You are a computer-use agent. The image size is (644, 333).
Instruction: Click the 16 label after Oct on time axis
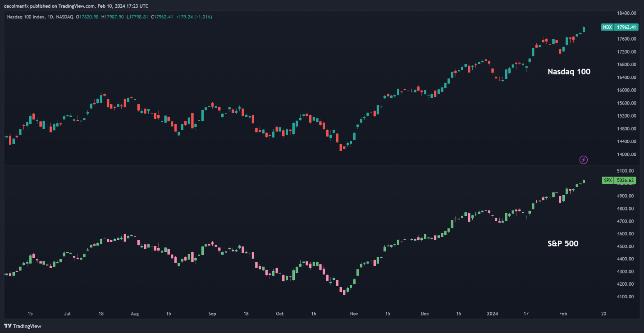coord(313,313)
